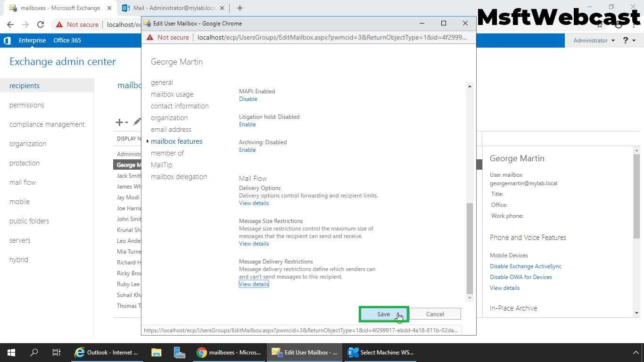This screenshot has width=644, height=362.
Task: Disable MAPI for this mailbox
Action: tap(248, 99)
